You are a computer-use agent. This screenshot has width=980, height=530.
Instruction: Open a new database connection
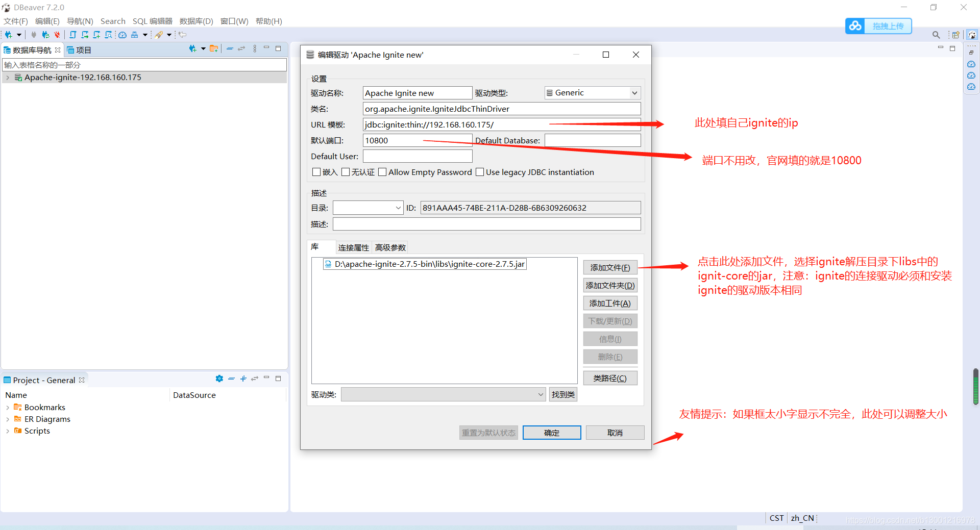click(x=8, y=34)
